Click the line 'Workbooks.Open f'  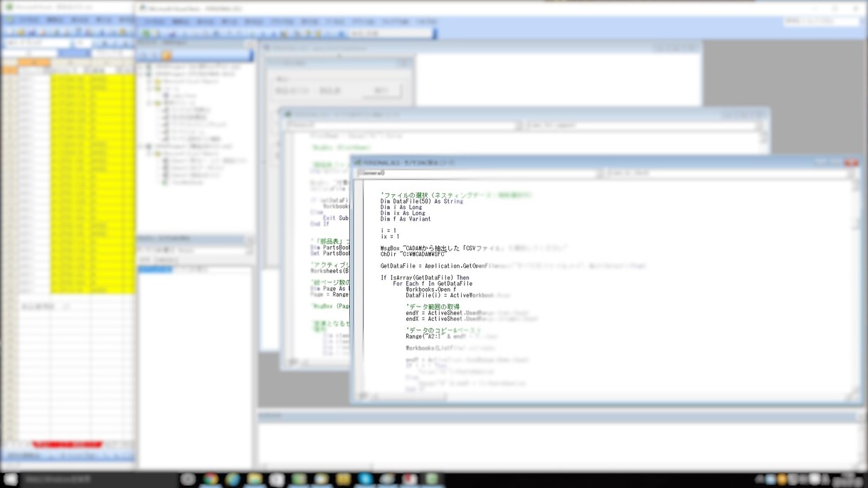point(431,290)
